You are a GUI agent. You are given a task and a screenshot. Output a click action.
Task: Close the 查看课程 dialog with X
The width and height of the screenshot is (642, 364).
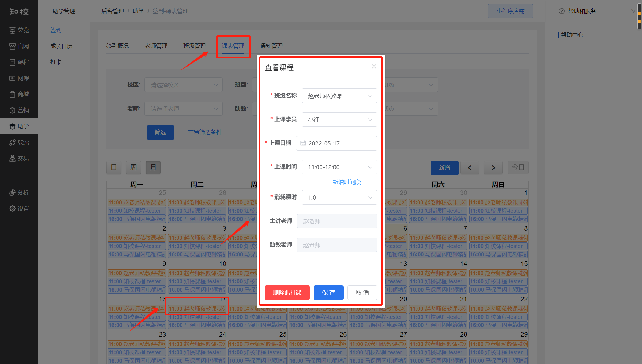pyautogui.click(x=374, y=67)
